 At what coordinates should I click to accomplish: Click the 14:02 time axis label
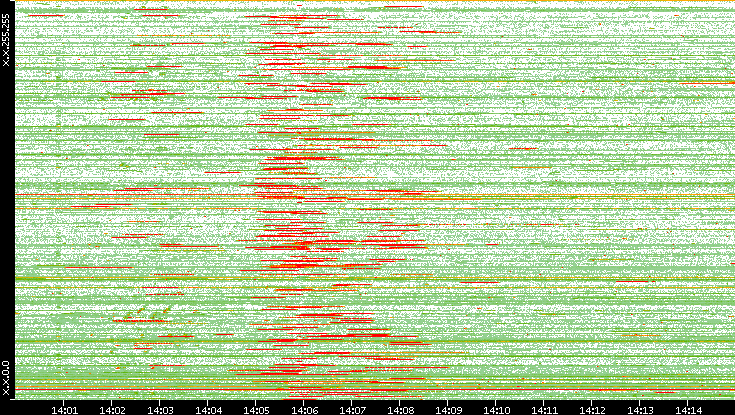coord(112,410)
